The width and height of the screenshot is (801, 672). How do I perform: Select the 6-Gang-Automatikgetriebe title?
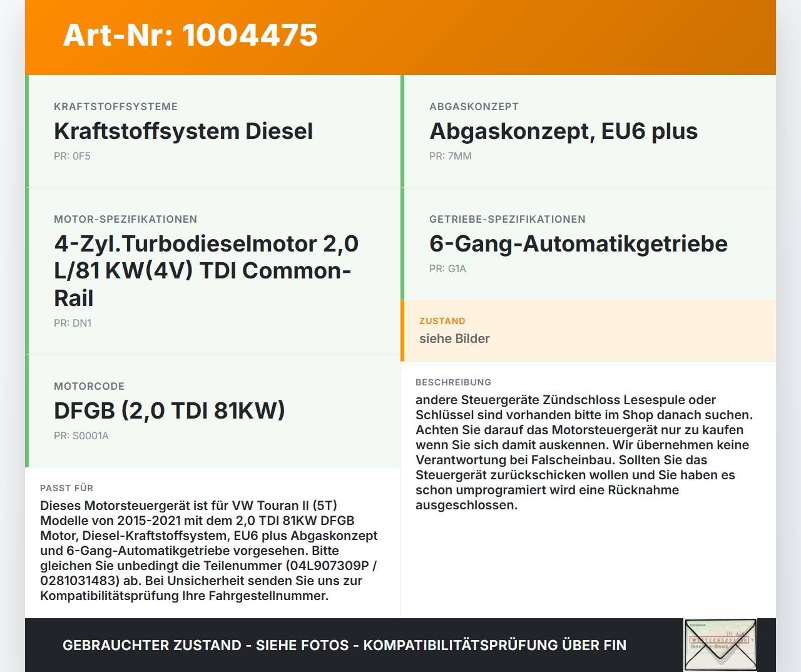pyautogui.click(x=578, y=244)
